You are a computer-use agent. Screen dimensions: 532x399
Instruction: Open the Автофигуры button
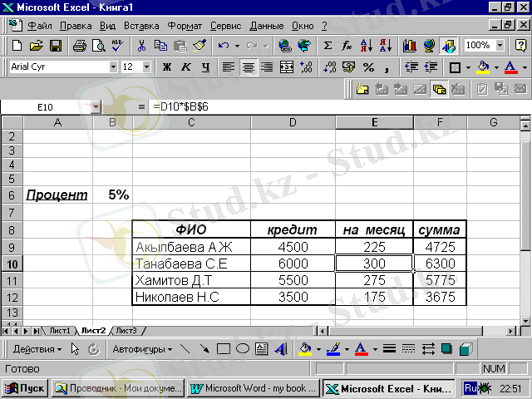pyautogui.click(x=141, y=349)
